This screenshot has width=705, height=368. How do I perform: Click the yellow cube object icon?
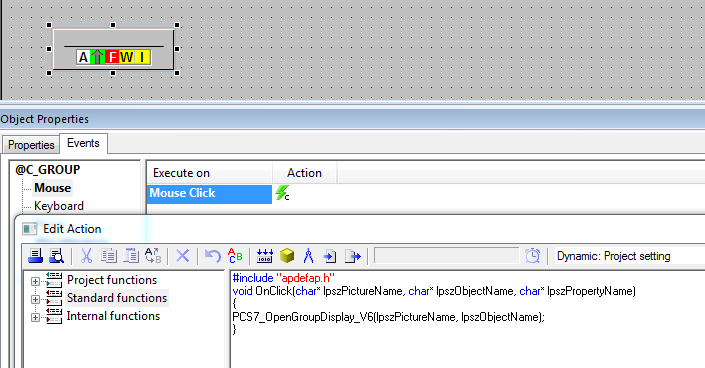coord(287,256)
